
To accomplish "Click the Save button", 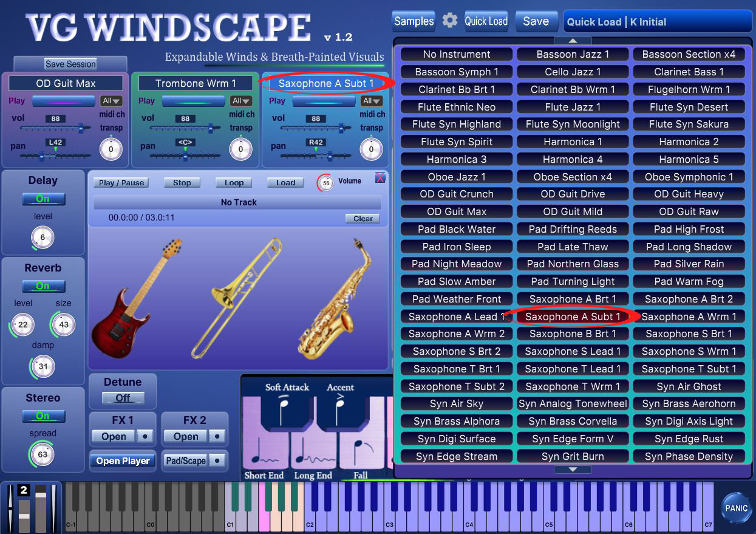I will tap(536, 21).
